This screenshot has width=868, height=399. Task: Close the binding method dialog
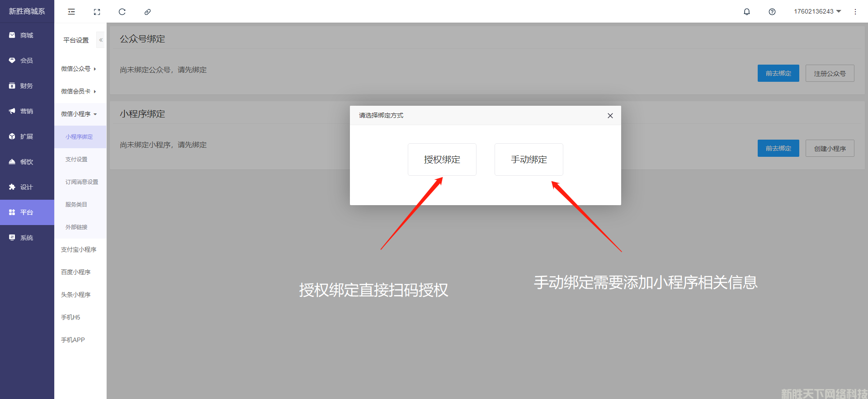[x=610, y=116]
